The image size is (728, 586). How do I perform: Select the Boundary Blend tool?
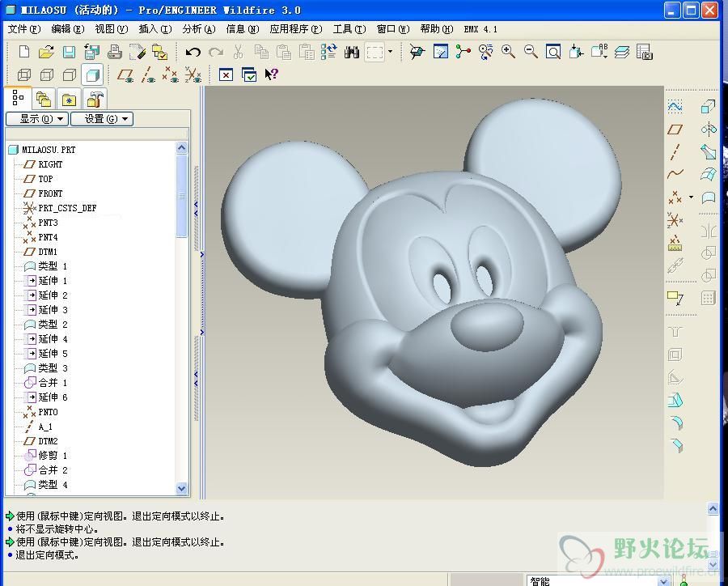(709, 174)
